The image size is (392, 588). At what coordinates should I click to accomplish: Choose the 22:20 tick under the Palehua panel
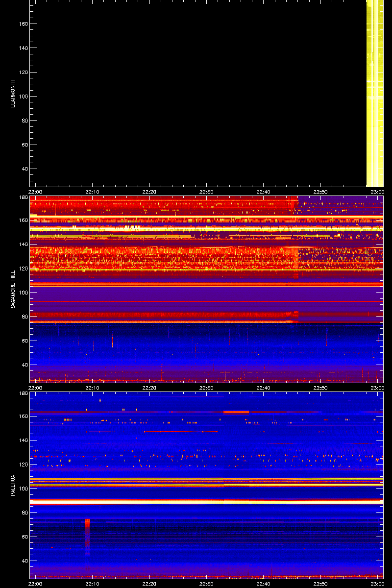coord(149,584)
